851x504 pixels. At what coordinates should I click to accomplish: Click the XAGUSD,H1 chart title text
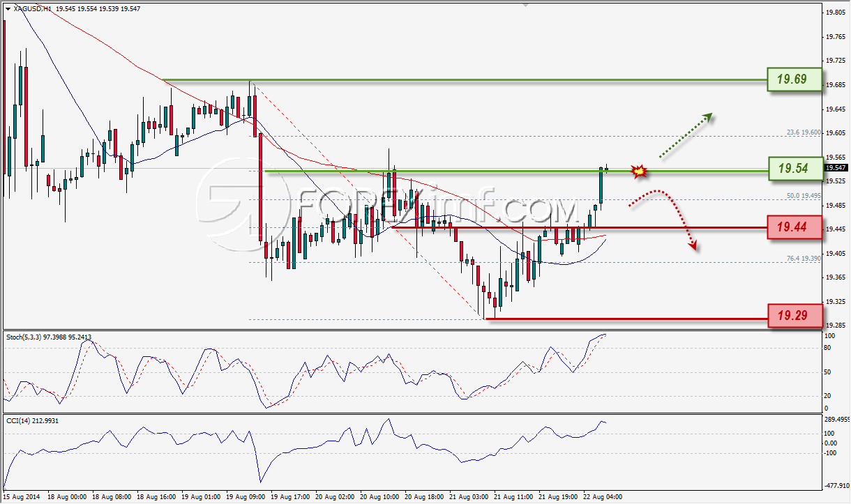click(32, 9)
